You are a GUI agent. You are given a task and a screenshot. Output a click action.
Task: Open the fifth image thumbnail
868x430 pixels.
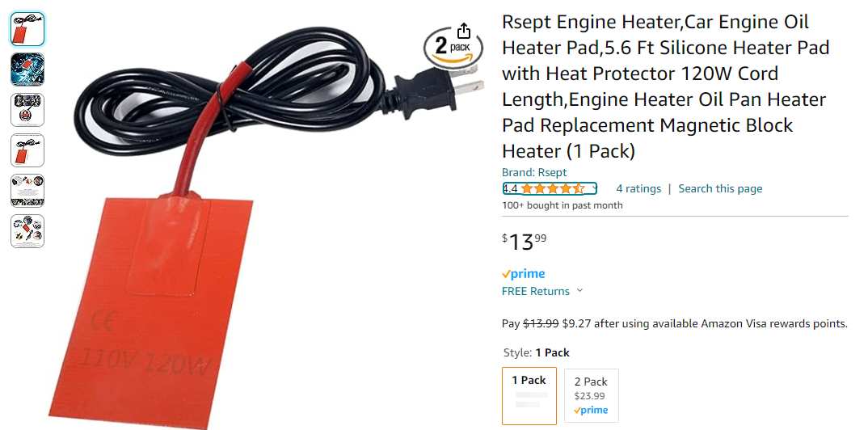pyautogui.click(x=27, y=191)
